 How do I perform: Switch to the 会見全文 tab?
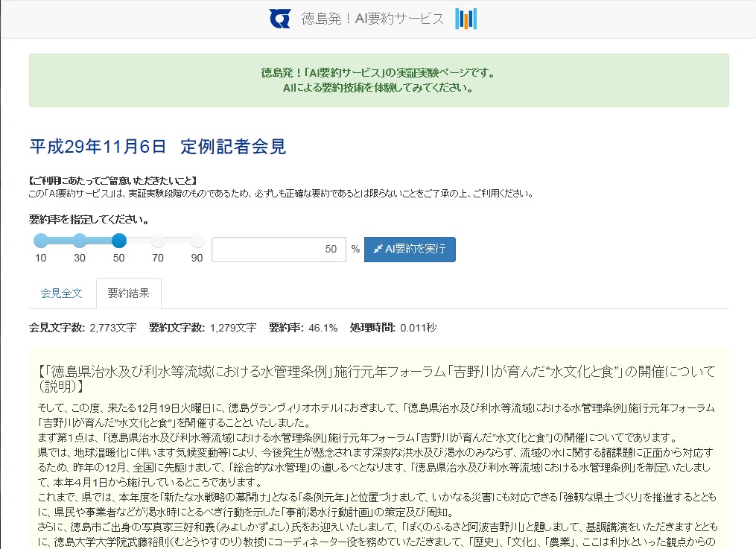(x=62, y=293)
